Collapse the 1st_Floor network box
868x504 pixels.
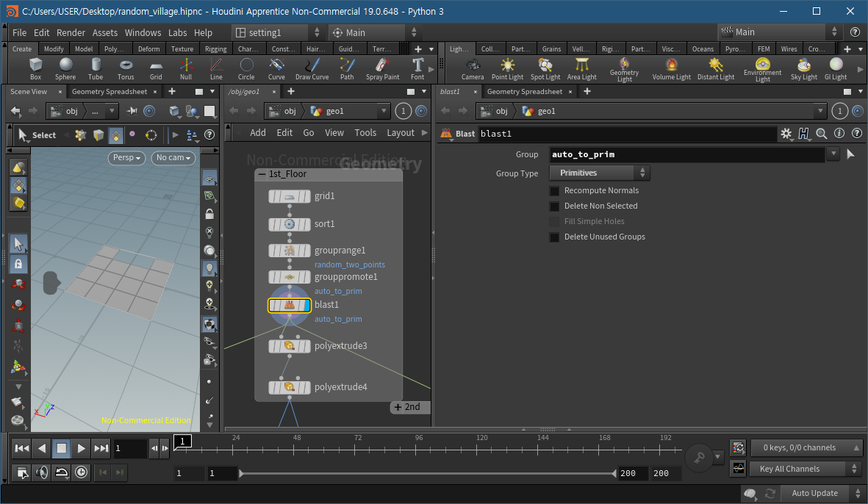click(262, 174)
